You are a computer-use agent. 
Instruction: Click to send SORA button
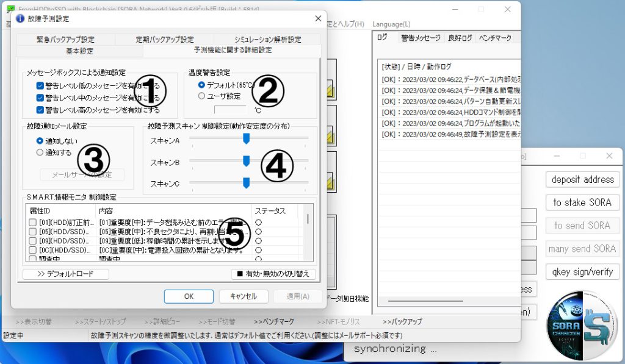coord(582,226)
